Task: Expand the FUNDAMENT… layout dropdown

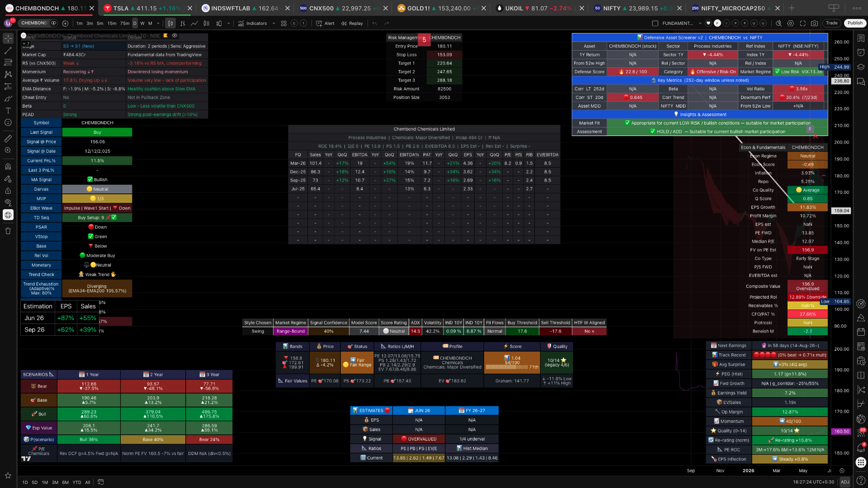Action: pyautogui.click(x=700, y=23)
